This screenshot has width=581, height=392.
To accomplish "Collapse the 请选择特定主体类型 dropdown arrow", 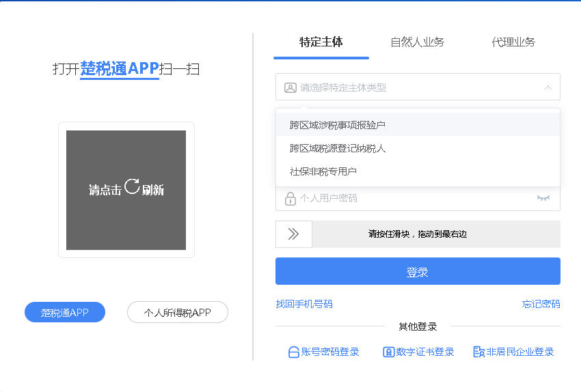I will pos(548,87).
